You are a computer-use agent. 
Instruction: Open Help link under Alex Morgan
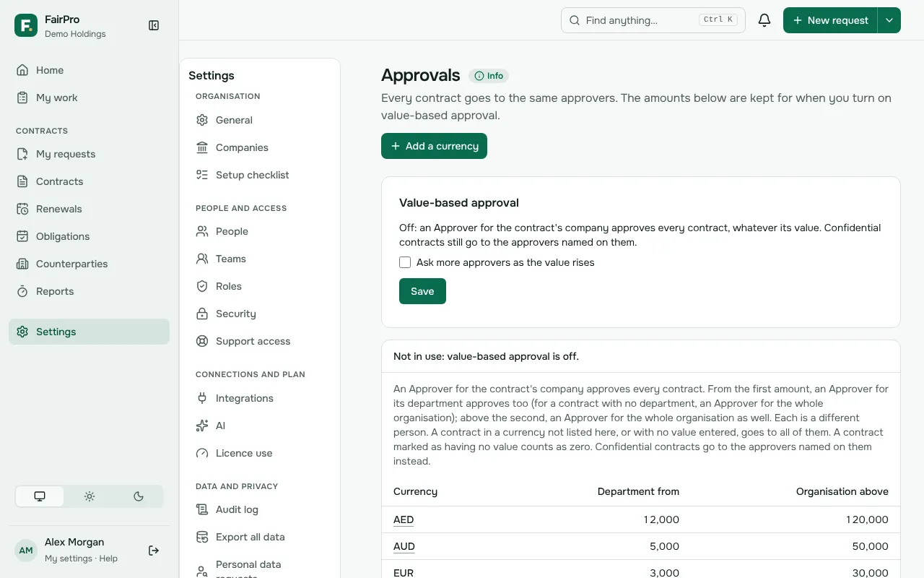[108, 558]
